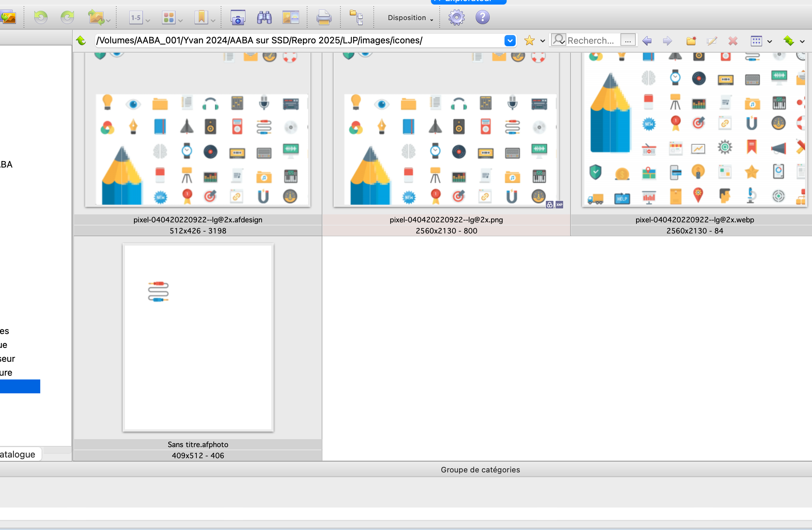Image resolution: width=812 pixels, height=530 pixels.
Task: Click the purple help question mark icon
Action: click(482, 17)
